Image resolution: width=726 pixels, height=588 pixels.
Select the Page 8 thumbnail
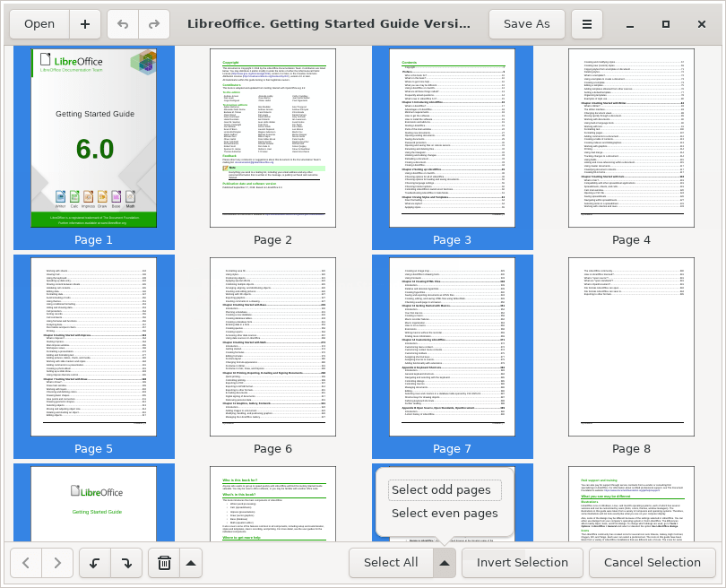click(x=631, y=347)
